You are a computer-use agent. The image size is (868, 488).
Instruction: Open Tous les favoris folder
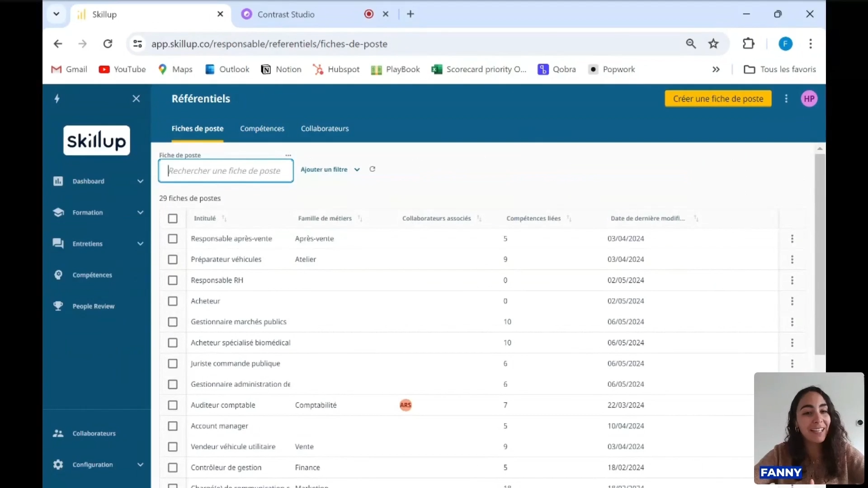[780, 69]
